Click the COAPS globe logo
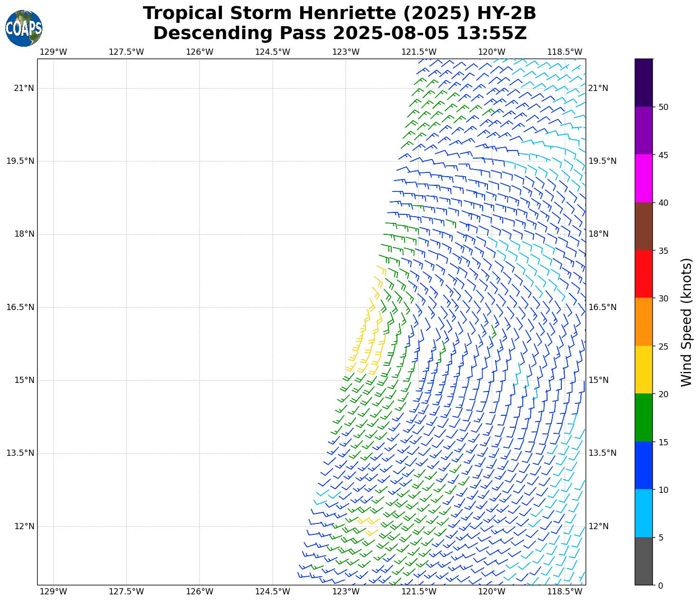 pos(24,28)
